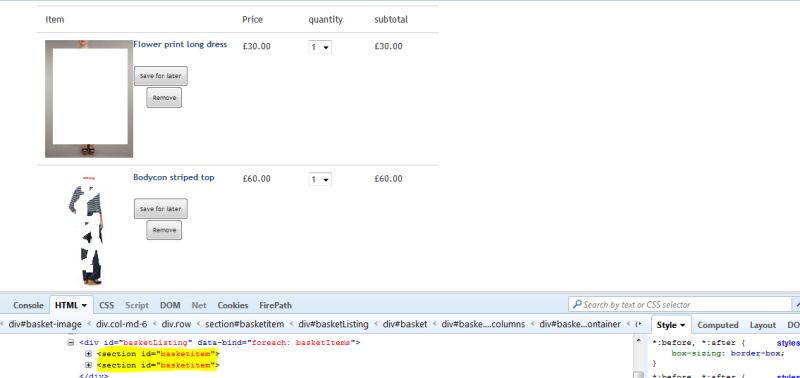Click the subtotal column header
The height and width of the screenshot is (378, 800).
point(391,19)
